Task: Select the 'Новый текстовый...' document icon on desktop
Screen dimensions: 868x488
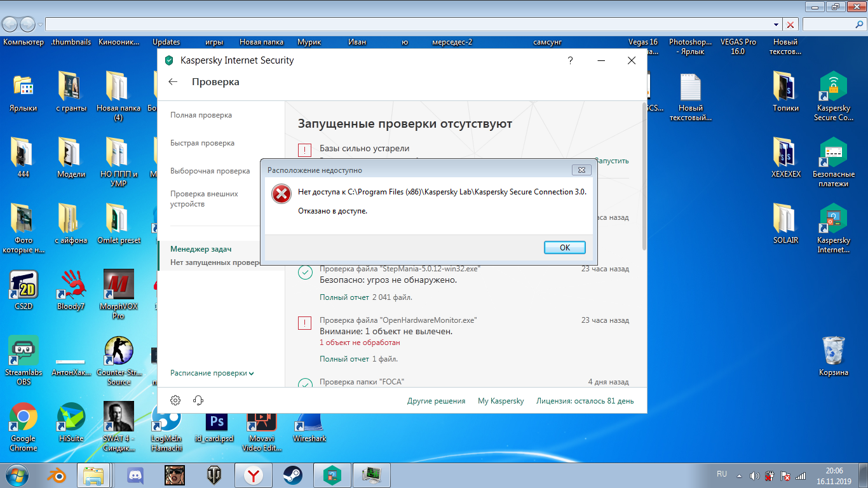Action: 691,97
